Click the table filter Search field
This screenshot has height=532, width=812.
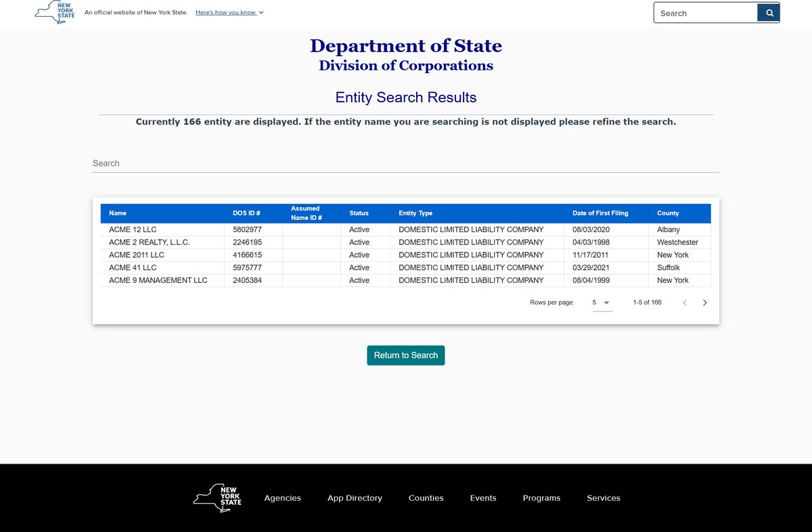(406, 163)
